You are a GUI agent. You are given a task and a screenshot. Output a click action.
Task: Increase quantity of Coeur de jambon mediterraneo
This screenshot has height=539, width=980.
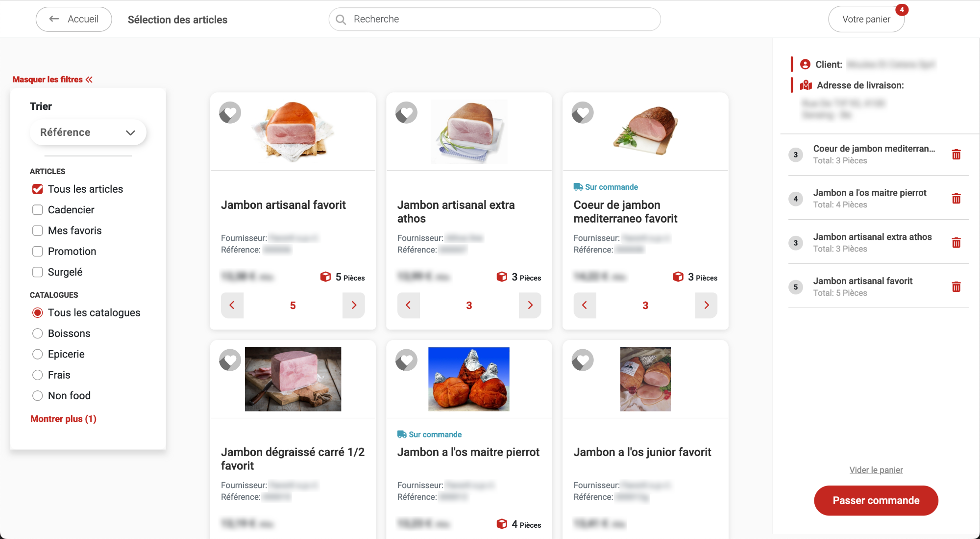tap(706, 305)
